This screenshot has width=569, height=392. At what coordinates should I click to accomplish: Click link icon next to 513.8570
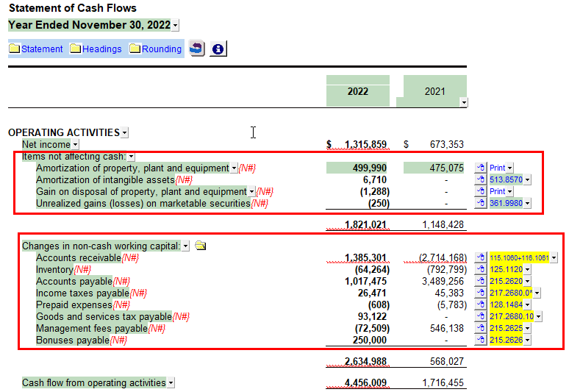(x=481, y=179)
